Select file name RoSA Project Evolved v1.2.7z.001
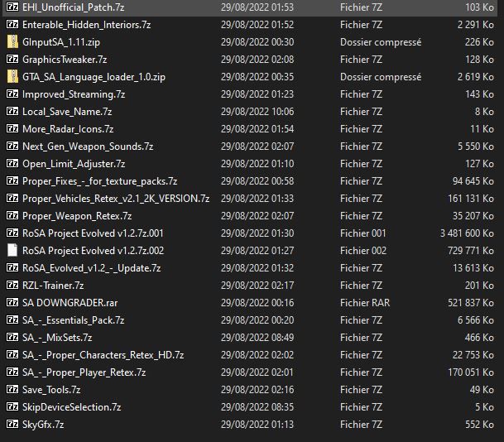 93,233
